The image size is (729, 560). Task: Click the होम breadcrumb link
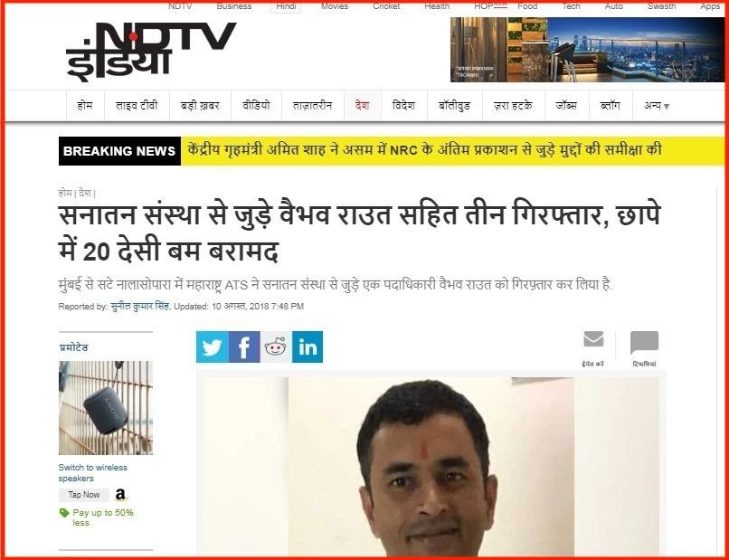[x=65, y=193]
